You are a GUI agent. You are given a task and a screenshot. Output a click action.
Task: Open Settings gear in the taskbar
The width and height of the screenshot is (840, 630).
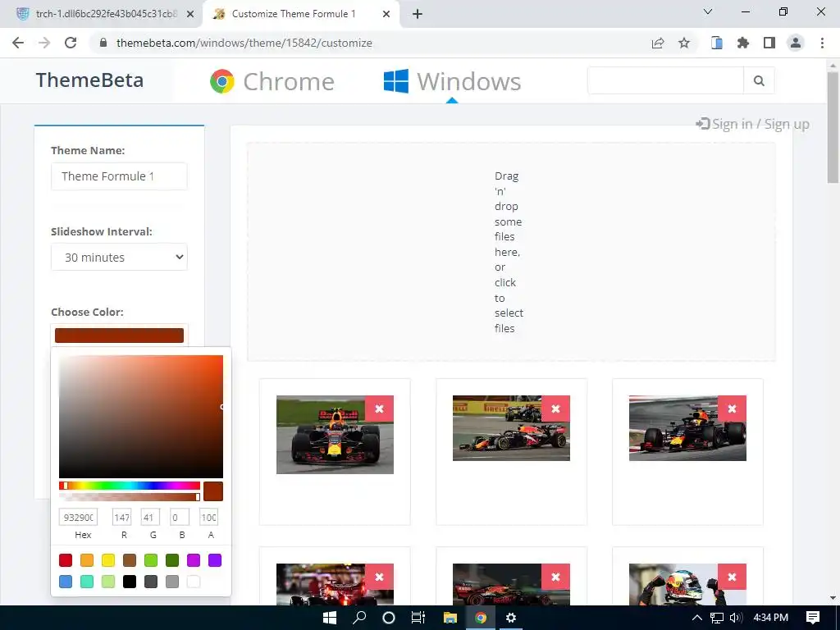[x=511, y=618]
